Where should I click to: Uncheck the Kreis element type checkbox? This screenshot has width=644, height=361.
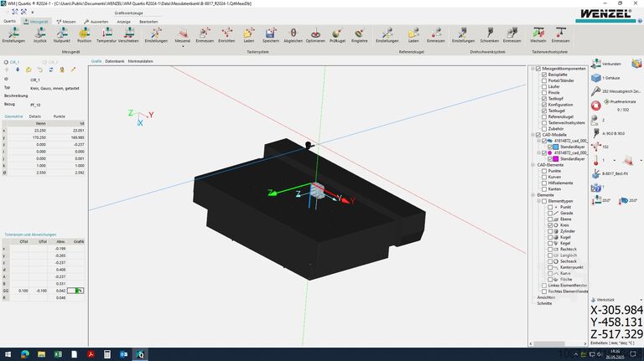coord(550,225)
